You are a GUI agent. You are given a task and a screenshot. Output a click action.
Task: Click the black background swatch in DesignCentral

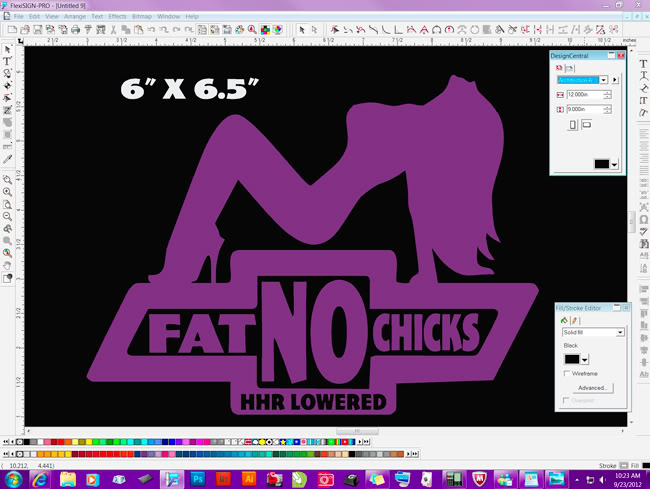[x=601, y=164]
